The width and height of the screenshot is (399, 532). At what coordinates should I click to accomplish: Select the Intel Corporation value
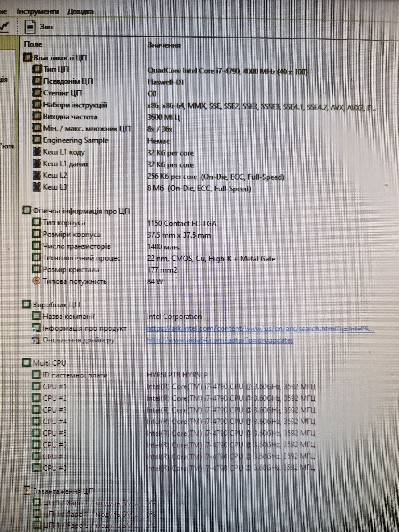pos(174,317)
